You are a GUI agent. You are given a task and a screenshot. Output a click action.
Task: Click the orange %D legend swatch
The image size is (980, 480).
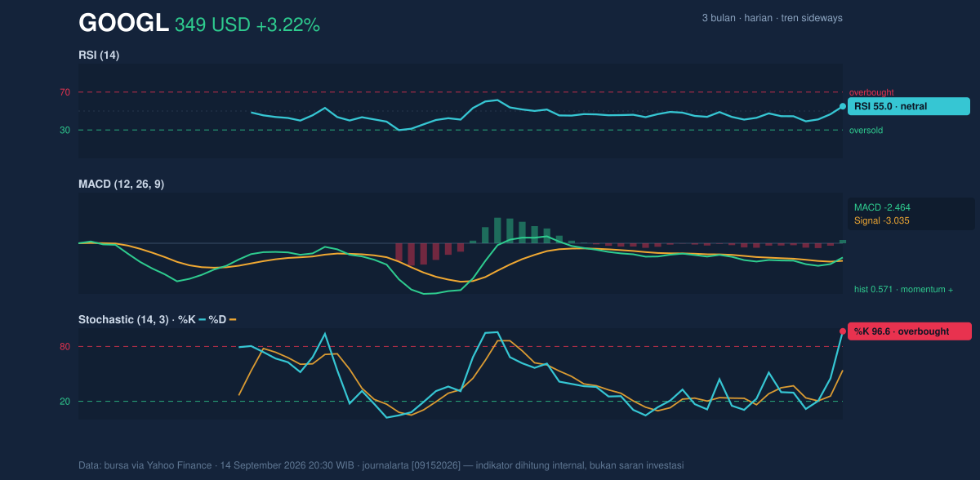pos(233,319)
